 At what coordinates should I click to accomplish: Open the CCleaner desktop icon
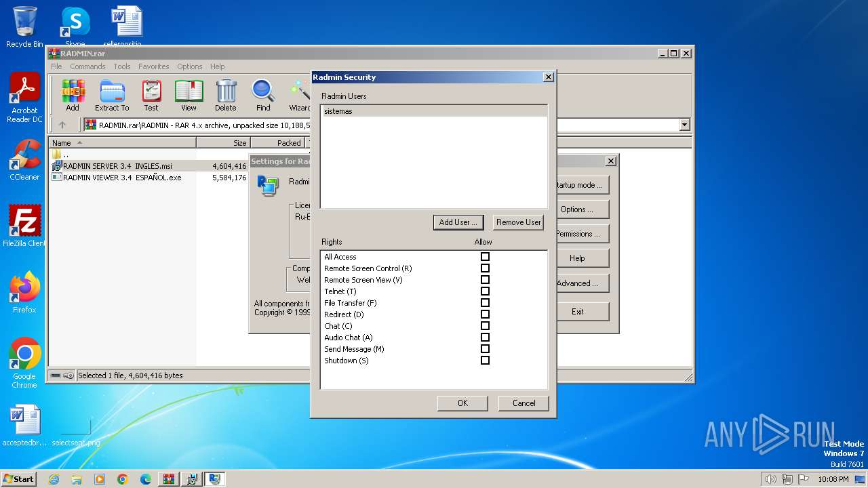pyautogui.click(x=24, y=160)
